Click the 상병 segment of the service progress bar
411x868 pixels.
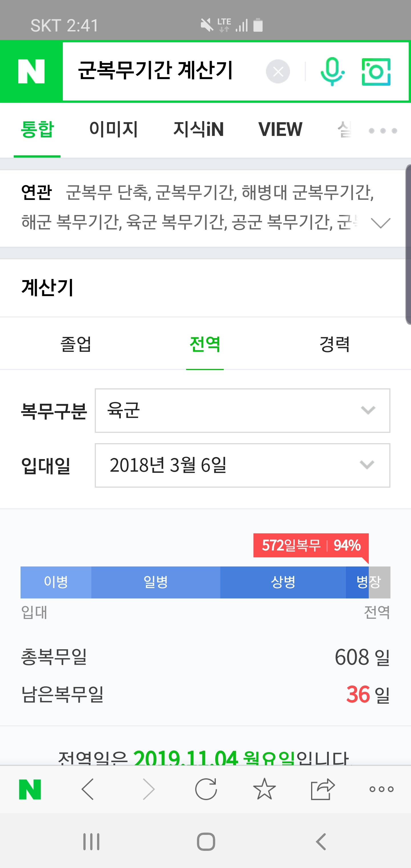(283, 582)
